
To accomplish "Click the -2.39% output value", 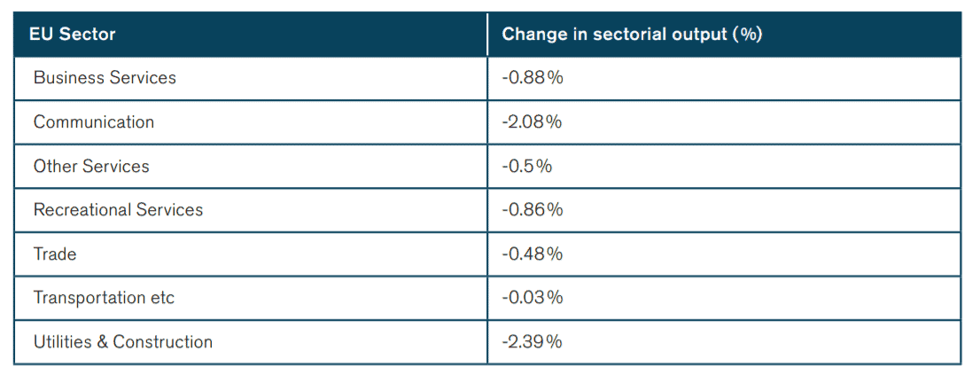I will [x=533, y=342].
